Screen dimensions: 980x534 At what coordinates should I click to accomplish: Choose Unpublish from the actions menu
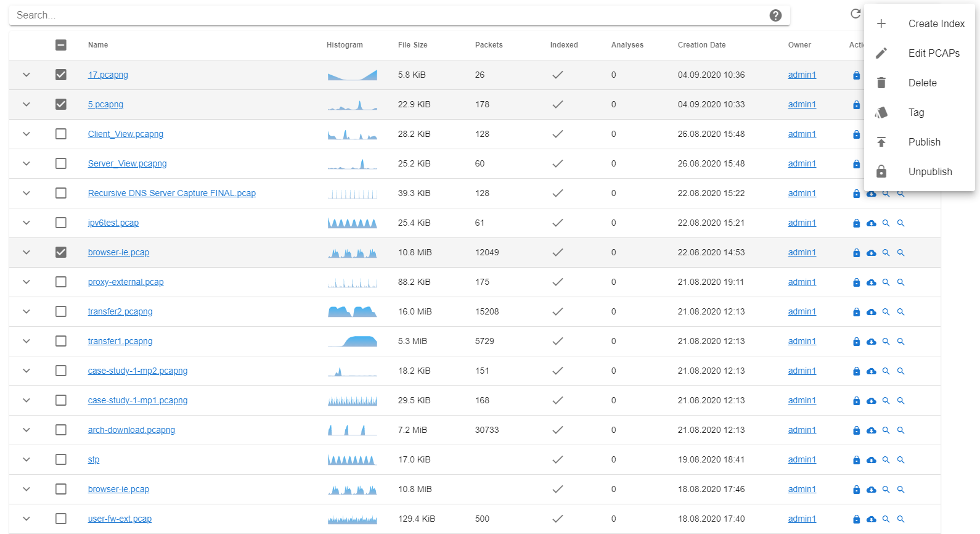920,171
